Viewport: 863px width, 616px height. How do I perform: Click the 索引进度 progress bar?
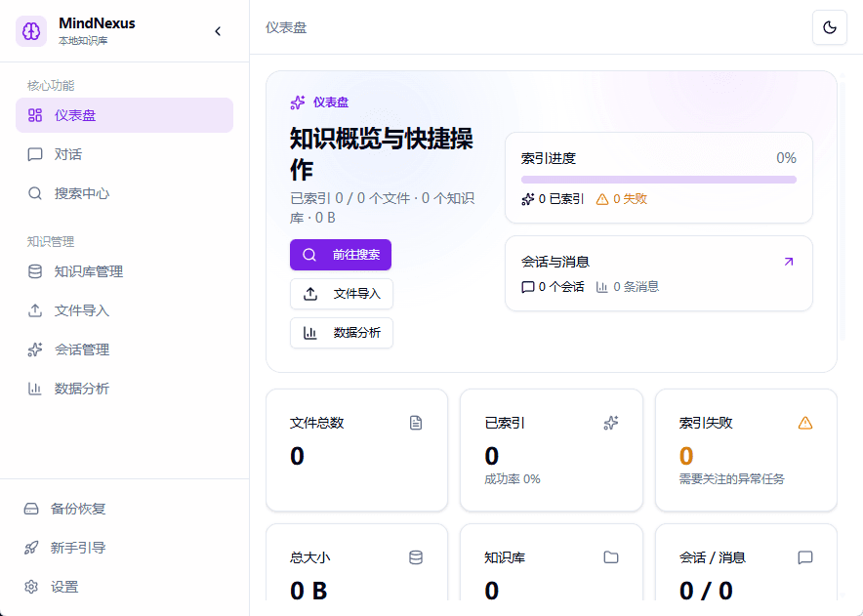(658, 180)
